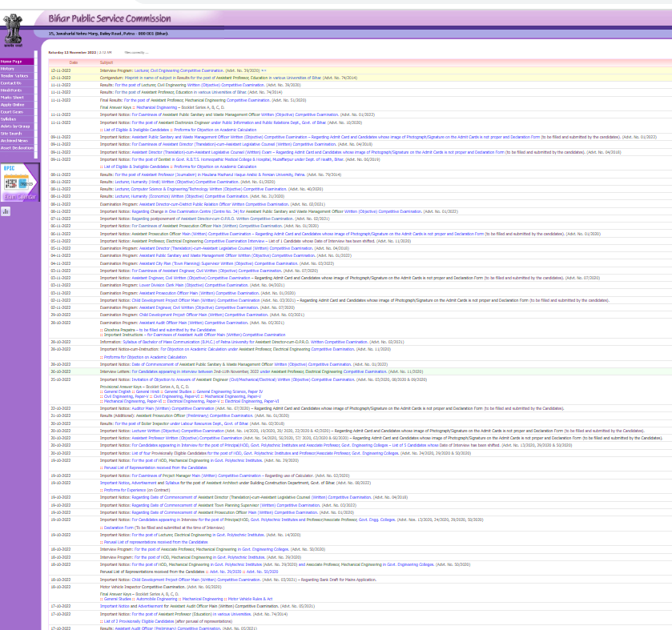This screenshot has width=672, height=630.
Task: Open Hindi Fonts sidebar item
Action: [x=11, y=90]
